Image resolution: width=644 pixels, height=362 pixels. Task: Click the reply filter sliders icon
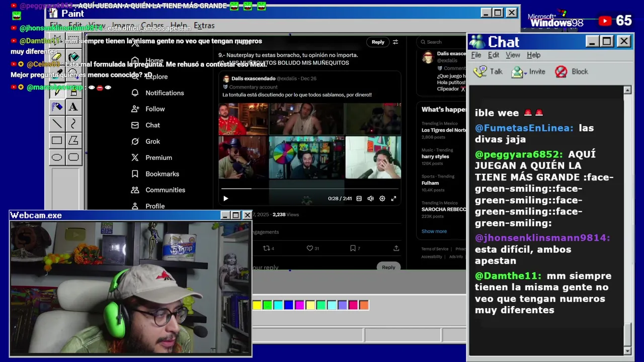[x=395, y=42]
